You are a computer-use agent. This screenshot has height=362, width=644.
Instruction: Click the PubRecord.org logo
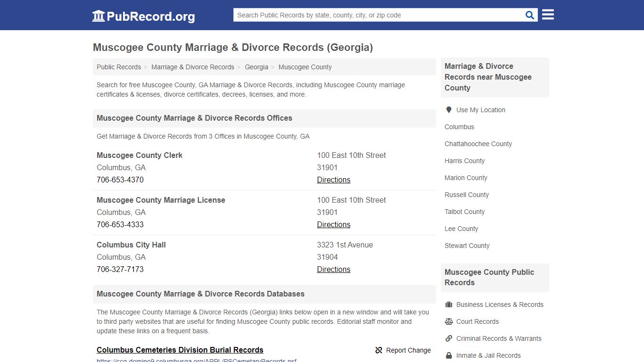143,16
